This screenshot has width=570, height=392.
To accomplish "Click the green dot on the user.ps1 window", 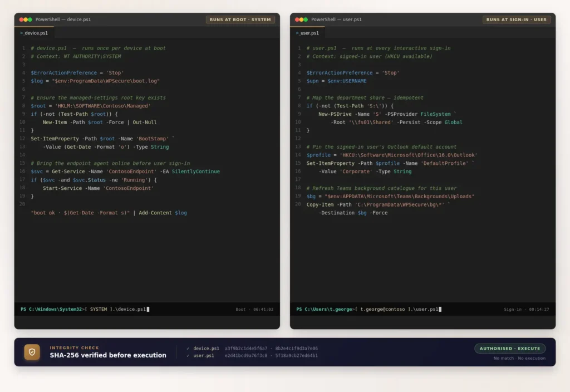I will click(x=305, y=19).
